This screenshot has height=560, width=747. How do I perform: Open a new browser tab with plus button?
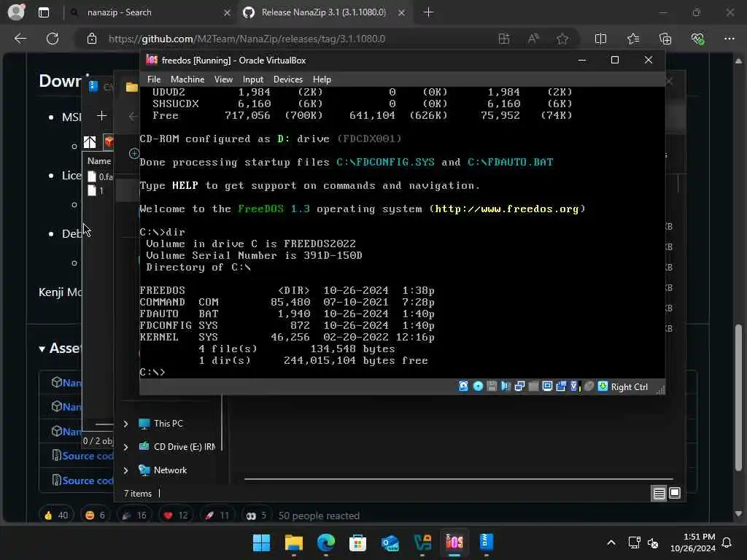[428, 12]
